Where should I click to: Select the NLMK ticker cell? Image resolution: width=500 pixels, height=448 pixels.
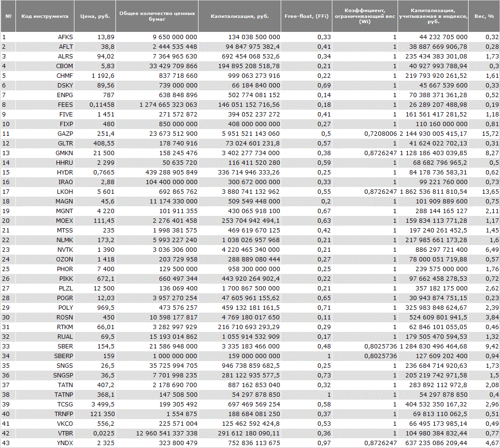pos(44,240)
